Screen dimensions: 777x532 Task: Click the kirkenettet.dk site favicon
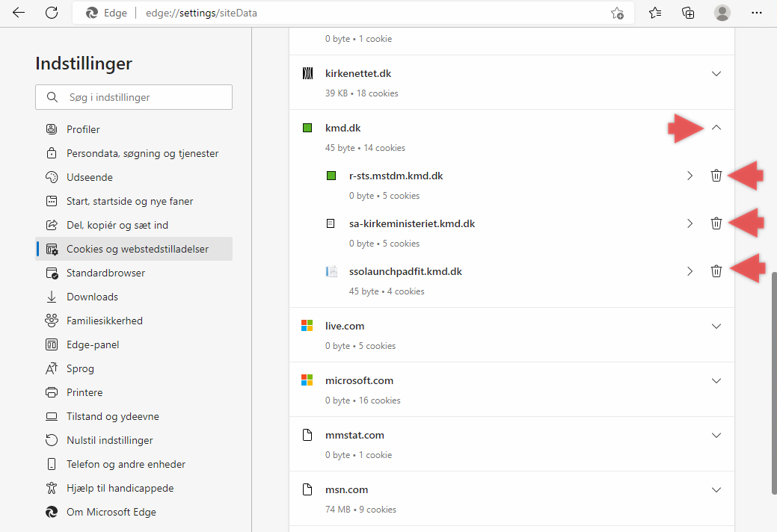point(307,74)
